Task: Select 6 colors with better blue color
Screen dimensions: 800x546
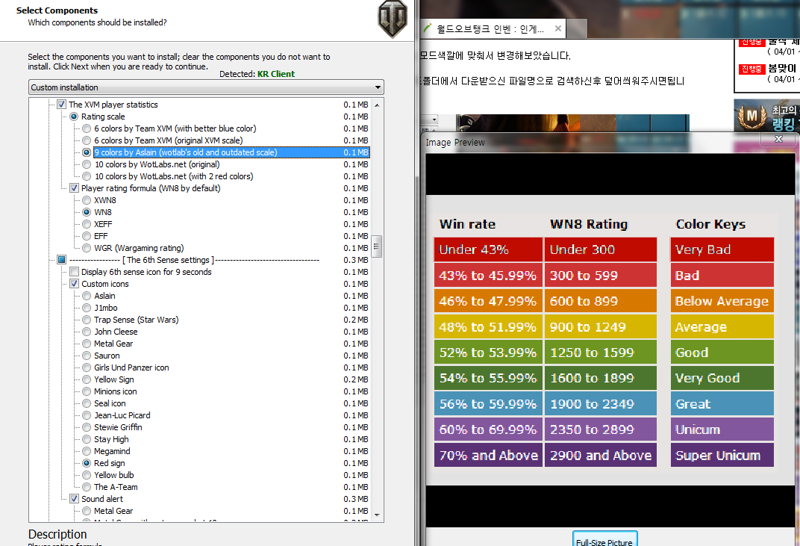Action: tap(87, 129)
